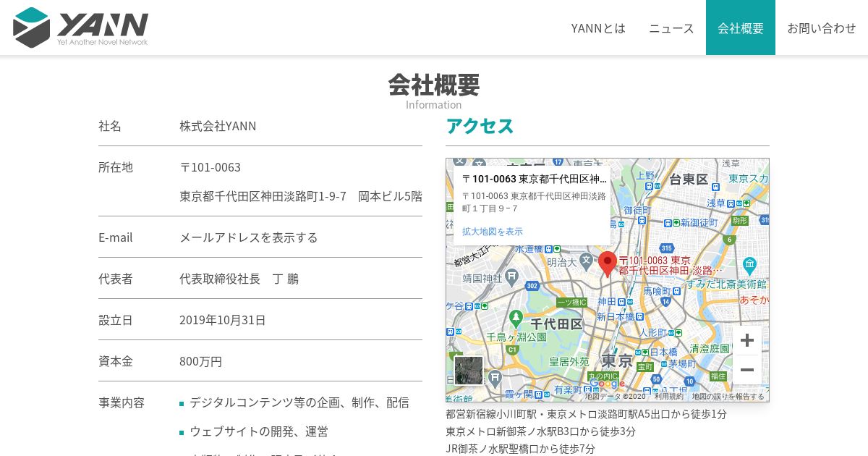Image resolution: width=868 pixels, height=456 pixels.
Task: Click the address 東京都千代田区神田淡路町1-9-7 岡本ビル5階
Action: pos(301,196)
